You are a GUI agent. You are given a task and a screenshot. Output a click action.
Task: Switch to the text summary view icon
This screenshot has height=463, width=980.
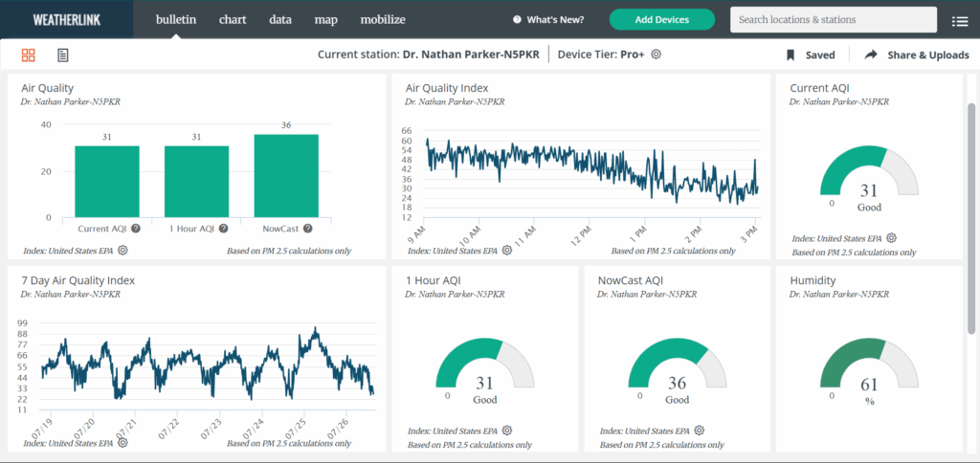[x=63, y=55]
